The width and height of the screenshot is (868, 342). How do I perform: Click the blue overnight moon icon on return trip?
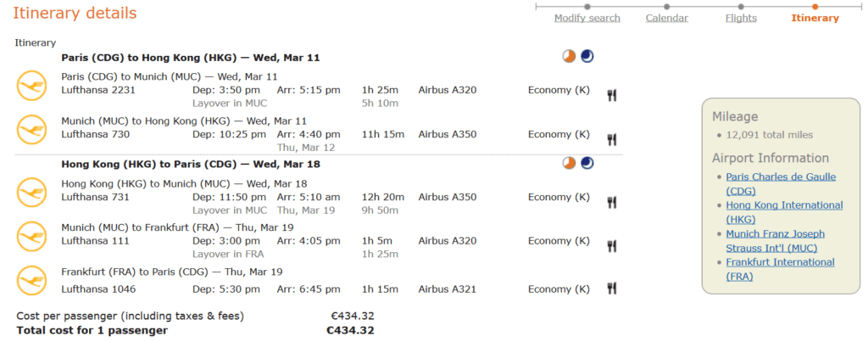587,163
